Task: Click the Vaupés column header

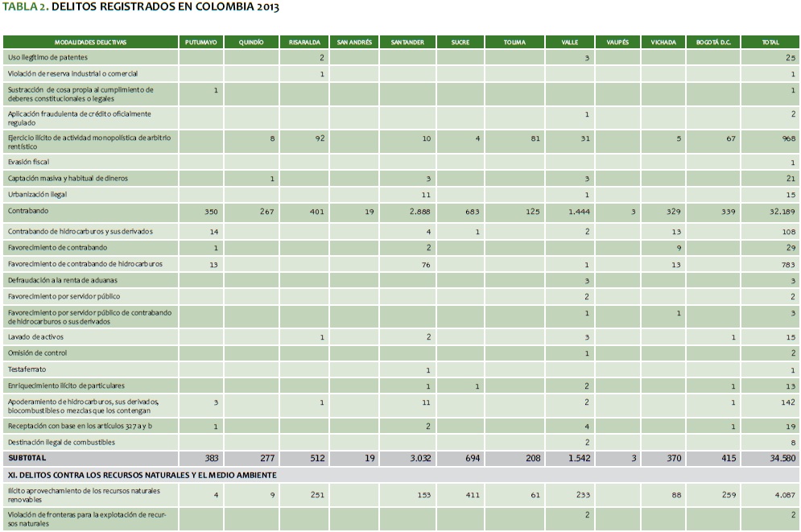Action: pos(616,43)
